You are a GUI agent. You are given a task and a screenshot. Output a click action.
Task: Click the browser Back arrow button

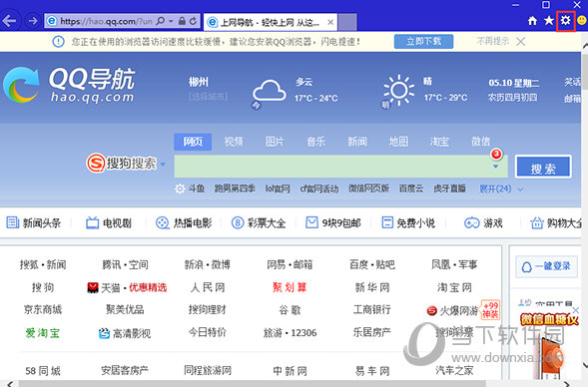9,21
